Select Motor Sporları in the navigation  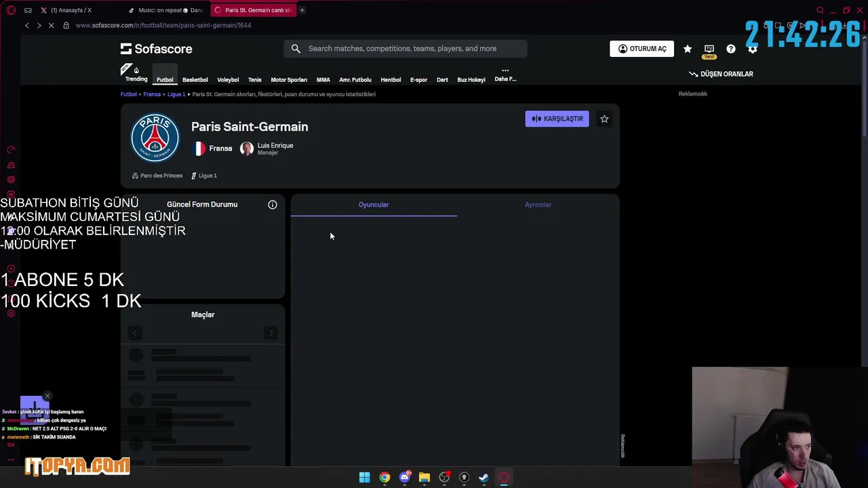289,80
